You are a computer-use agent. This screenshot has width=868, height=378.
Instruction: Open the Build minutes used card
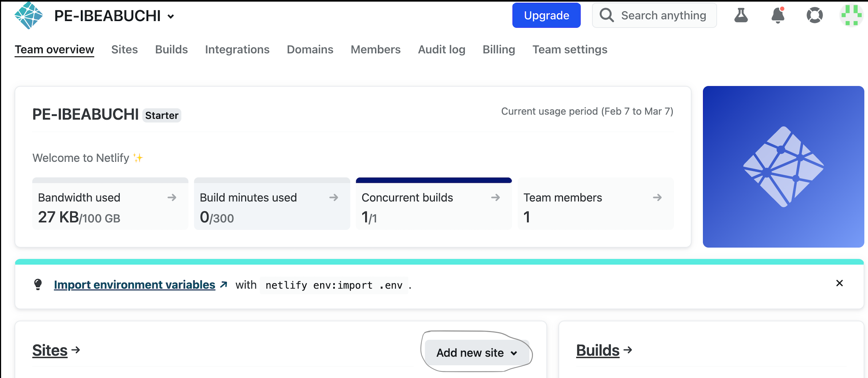[x=272, y=204]
